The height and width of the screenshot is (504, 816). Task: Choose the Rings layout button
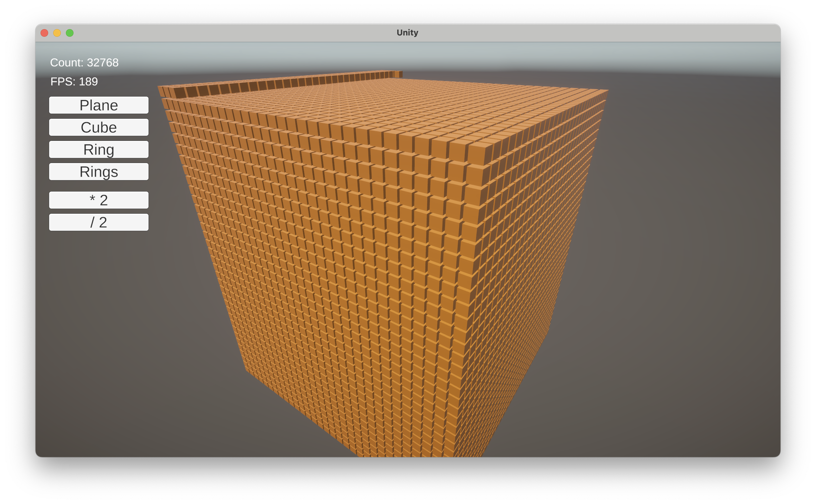click(99, 172)
